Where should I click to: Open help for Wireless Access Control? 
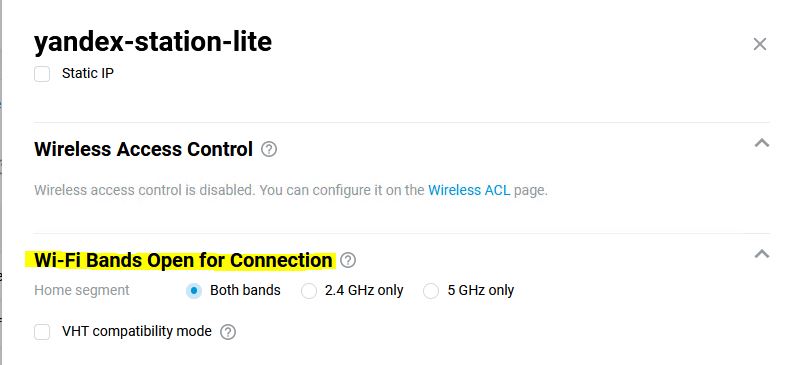point(269,149)
